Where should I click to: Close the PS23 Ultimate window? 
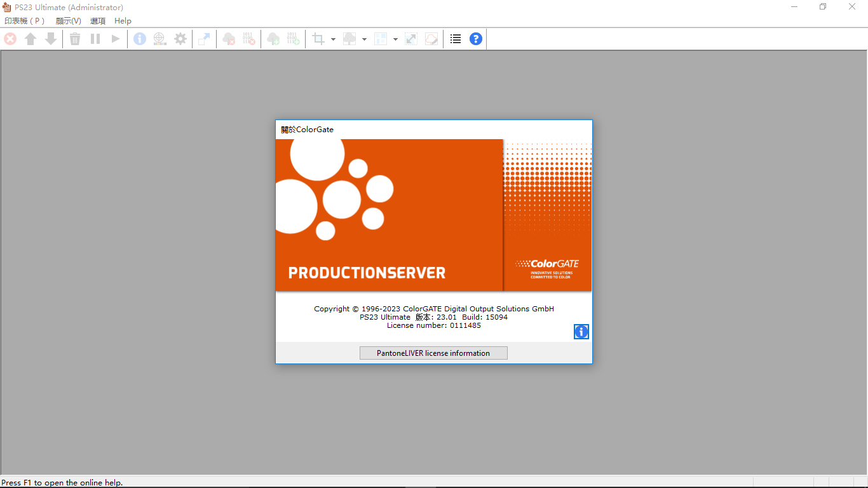[x=852, y=7]
